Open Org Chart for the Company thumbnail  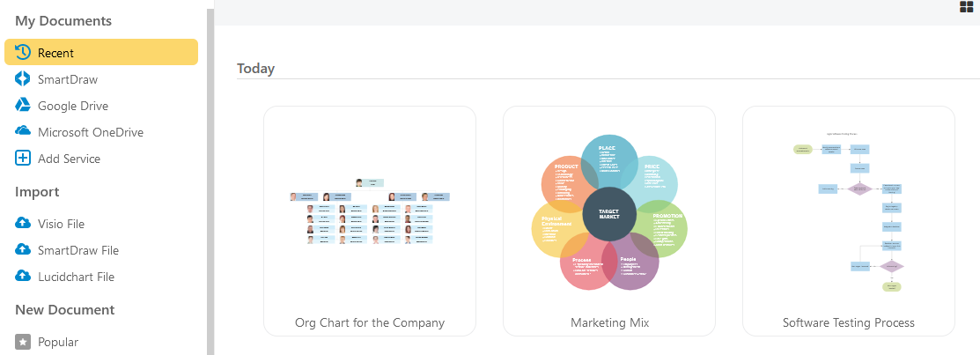tap(370, 220)
